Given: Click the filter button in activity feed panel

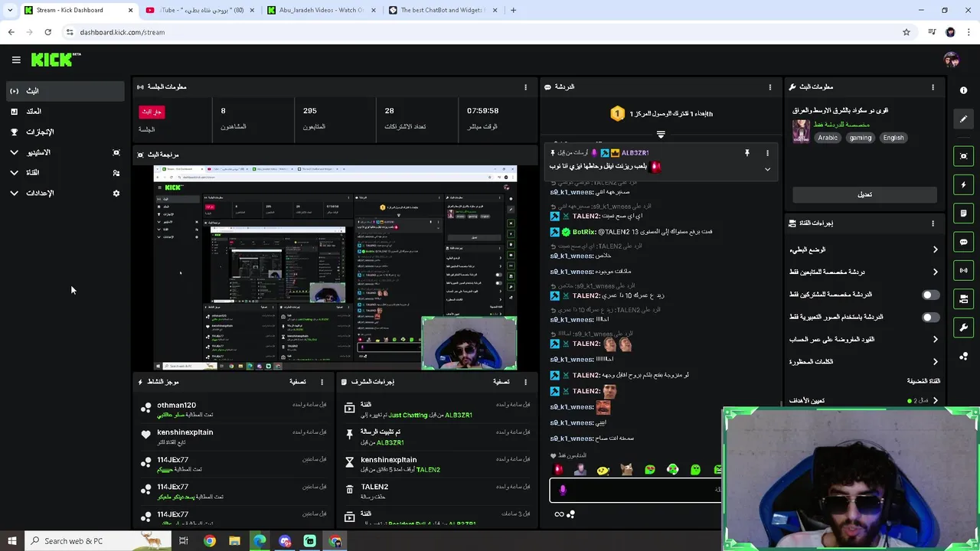Looking at the screenshot, I should [x=298, y=382].
